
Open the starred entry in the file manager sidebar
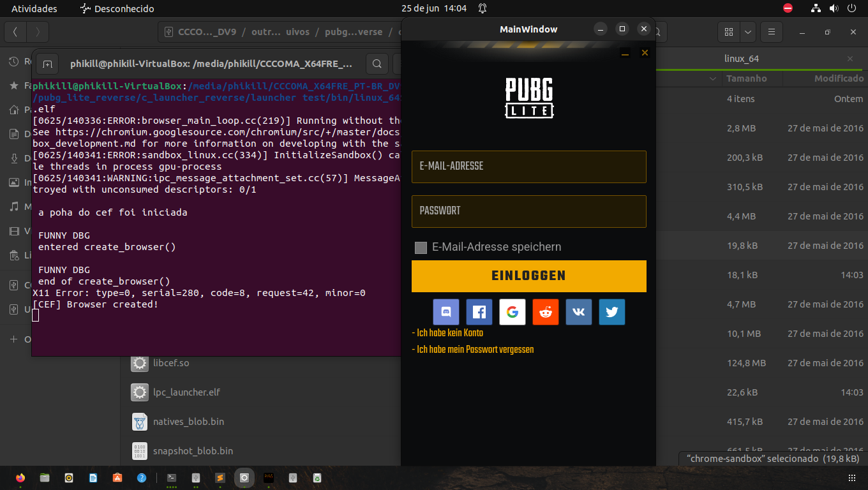[19, 85]
